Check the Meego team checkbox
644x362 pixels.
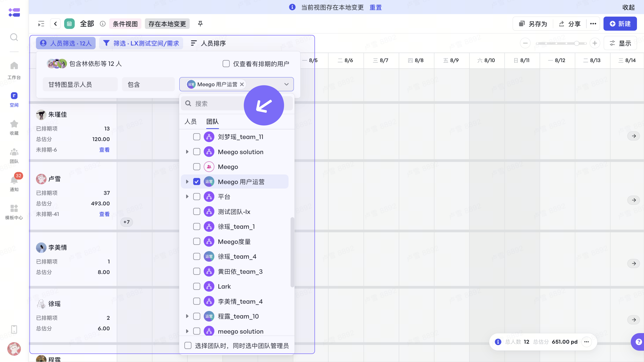(197, 167)
